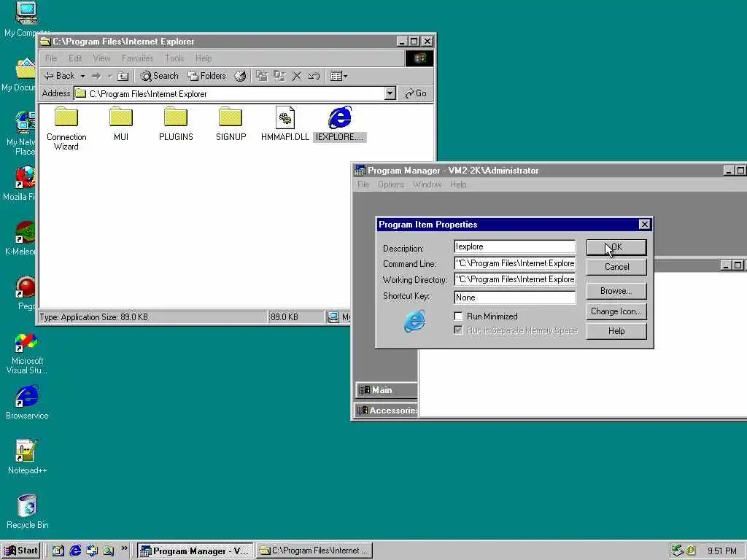Open the Recycle Bin desktop icon
This screenshot has height=560, width=747.
click(x=27, y=512)
